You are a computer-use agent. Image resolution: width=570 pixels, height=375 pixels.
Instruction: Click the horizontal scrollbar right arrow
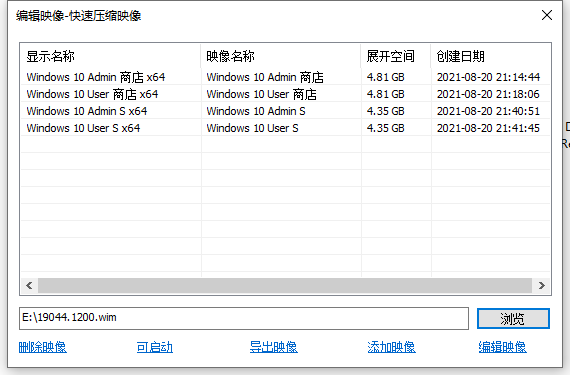coord(541,285)
